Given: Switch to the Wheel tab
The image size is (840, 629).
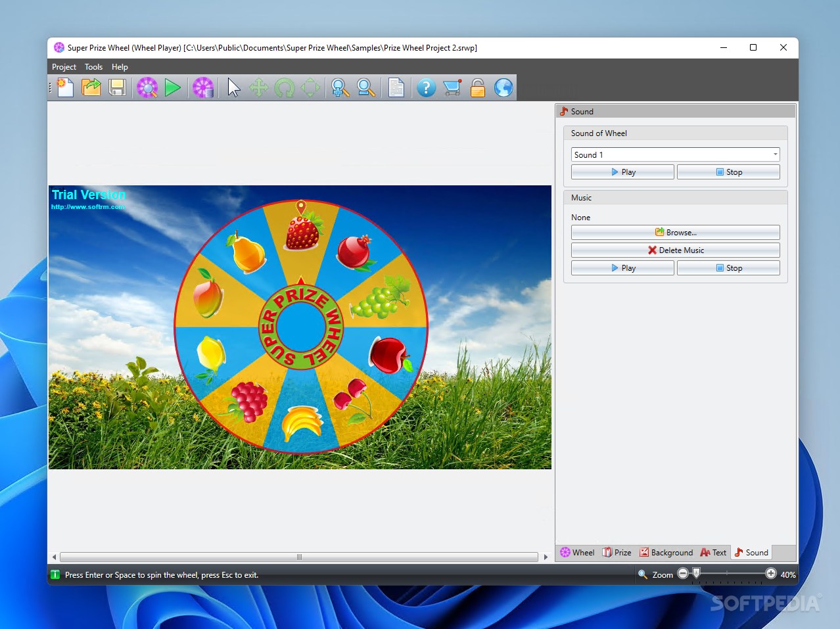Looking at the screenshot, I should pyautogui.click(x=577, y=552).
